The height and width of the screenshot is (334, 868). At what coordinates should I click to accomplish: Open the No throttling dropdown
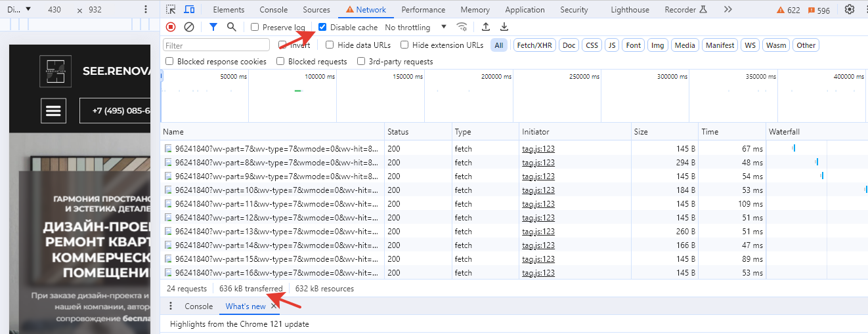(x=415, y=28)
